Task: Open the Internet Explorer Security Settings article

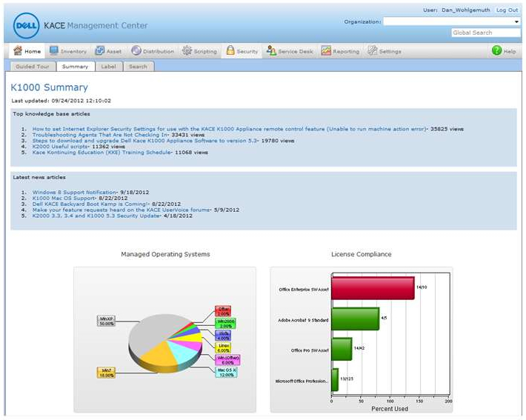Action: tap(229, 129)
